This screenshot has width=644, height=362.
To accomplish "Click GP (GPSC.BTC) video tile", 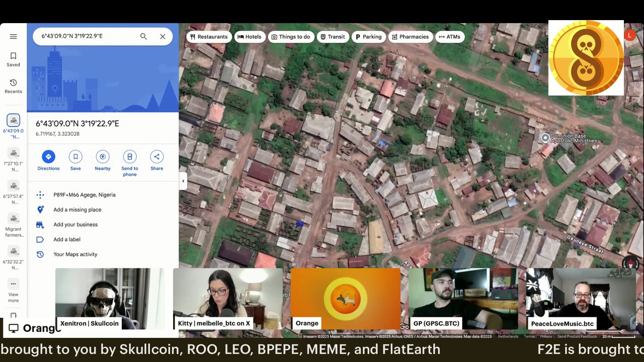I will [x=463, y=299].
